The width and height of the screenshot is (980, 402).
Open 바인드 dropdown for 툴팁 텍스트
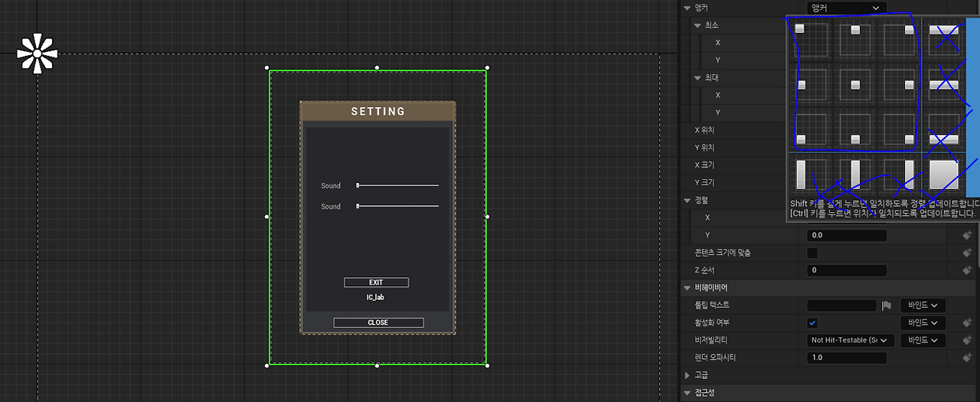pyautogui.click(x=923, y=306)
